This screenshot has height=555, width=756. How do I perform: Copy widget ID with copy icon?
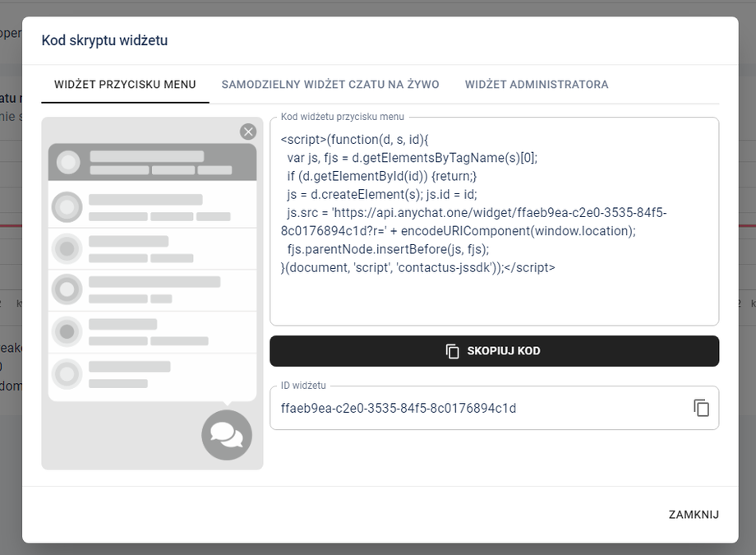pos(701,408)
